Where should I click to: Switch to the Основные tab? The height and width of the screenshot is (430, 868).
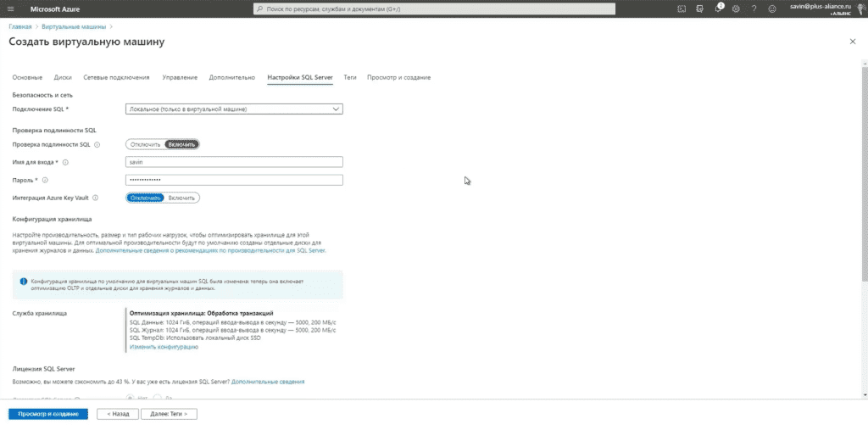tap(27, 77)
